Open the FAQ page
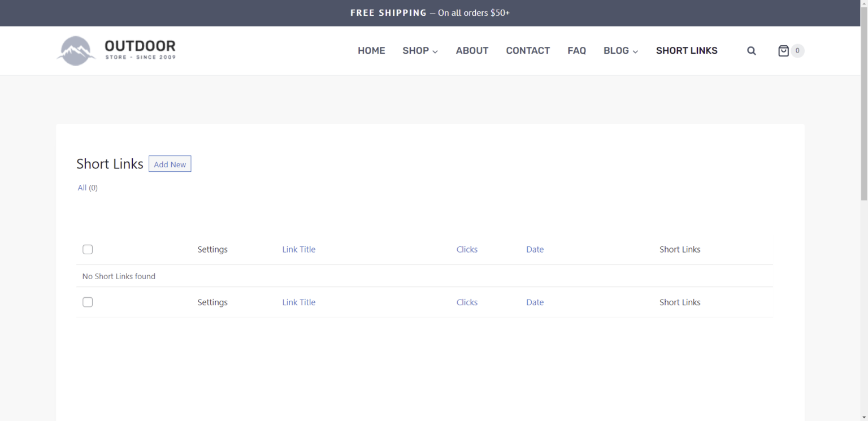 pyautogui.click(x=577, y=50)
